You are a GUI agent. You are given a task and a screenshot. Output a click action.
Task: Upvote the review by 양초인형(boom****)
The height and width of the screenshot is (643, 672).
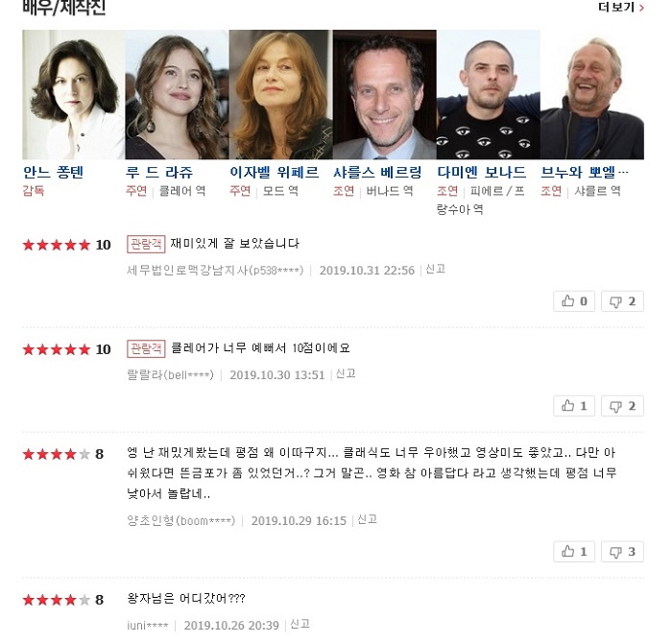click(574, 551)
